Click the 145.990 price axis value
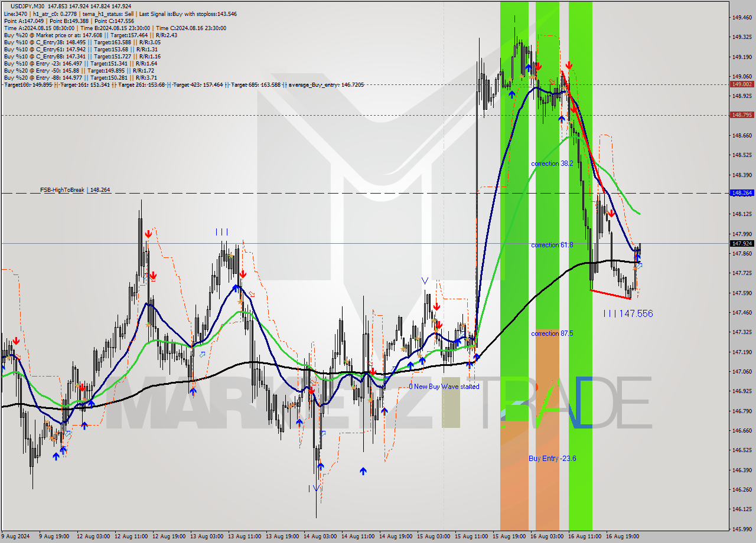Image resolution: width=756 pixels, height=543 pixels. tap(742, 529)
